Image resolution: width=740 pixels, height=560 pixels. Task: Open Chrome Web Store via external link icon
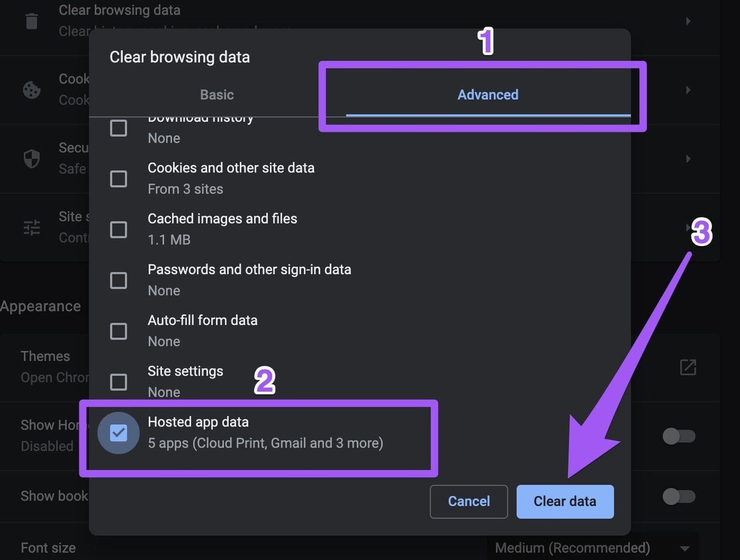tap(688, 367)
